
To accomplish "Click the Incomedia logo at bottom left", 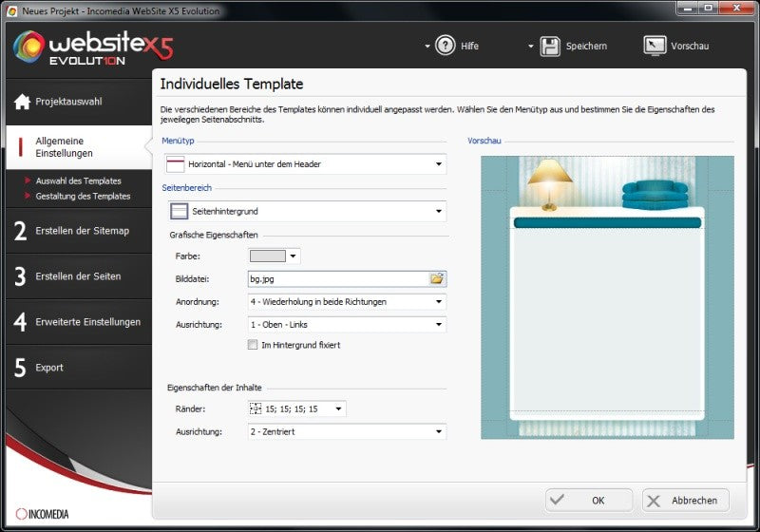I will coord(42,514).
